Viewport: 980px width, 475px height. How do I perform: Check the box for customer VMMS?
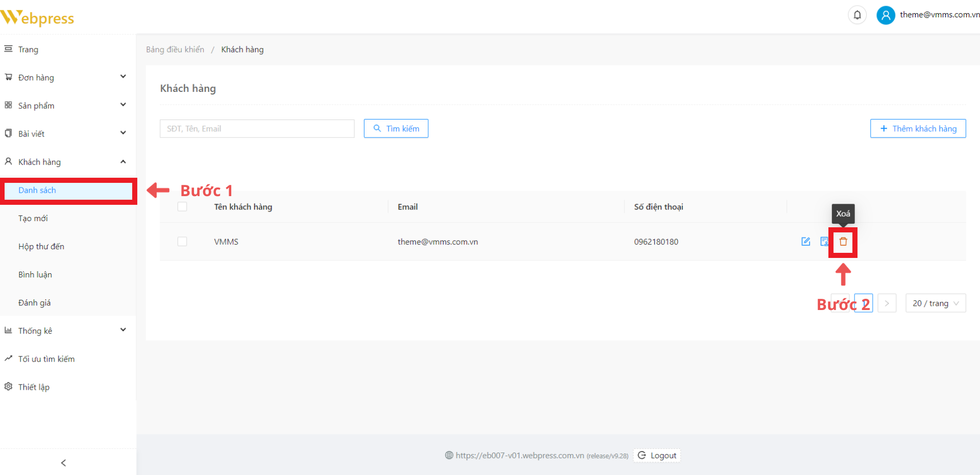point(182,242)
